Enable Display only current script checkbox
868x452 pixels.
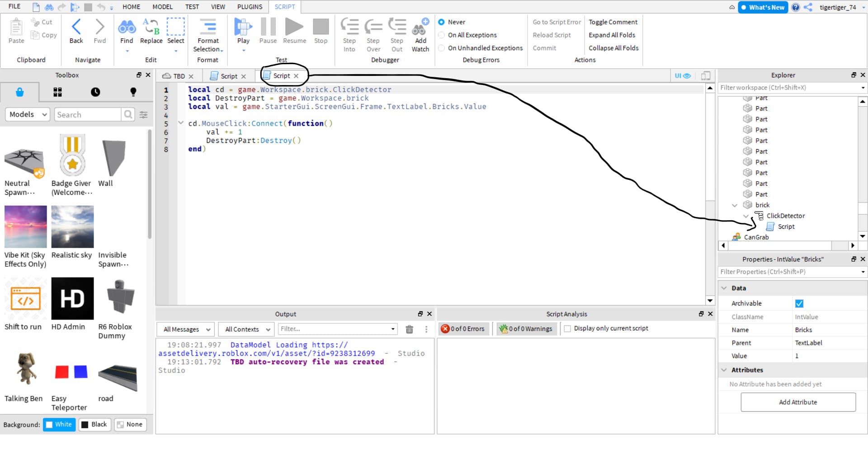coord(567,329)
